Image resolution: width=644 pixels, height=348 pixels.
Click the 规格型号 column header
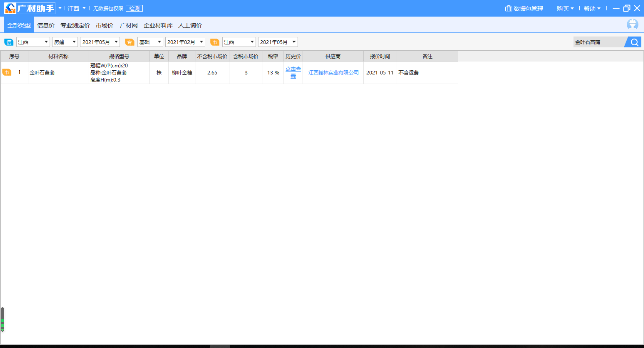119,56
